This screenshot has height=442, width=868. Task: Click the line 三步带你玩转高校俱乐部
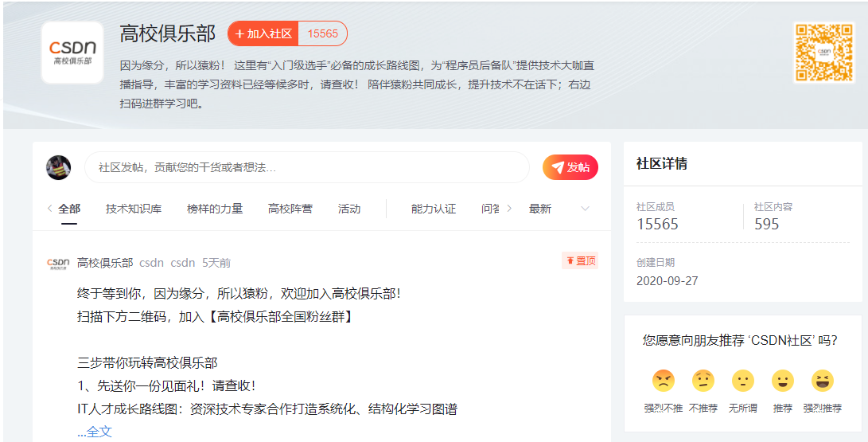(x=148, y=363)
